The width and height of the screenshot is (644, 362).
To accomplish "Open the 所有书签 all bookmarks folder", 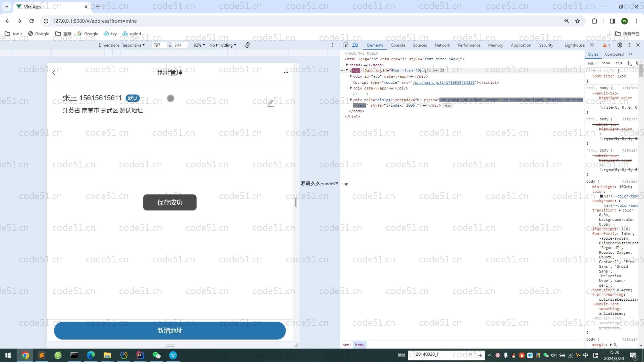I will (x=627, y=34).
